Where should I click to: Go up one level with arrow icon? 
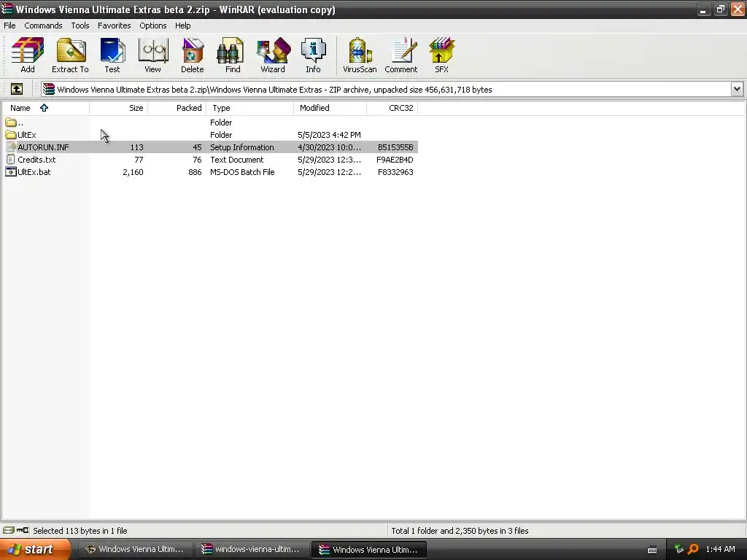[17, 89]
